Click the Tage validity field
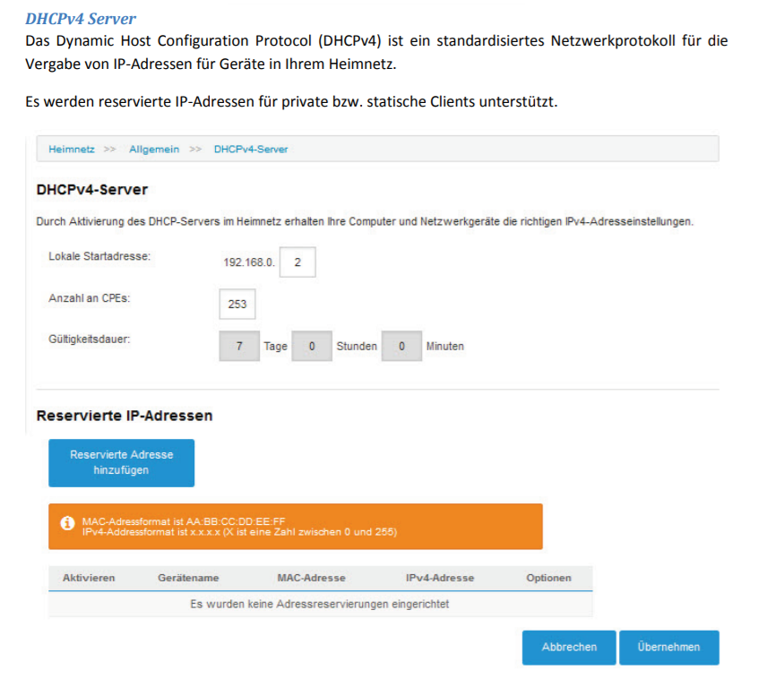Viewport: 784px width, 696px height. click(x=238, y=346)
